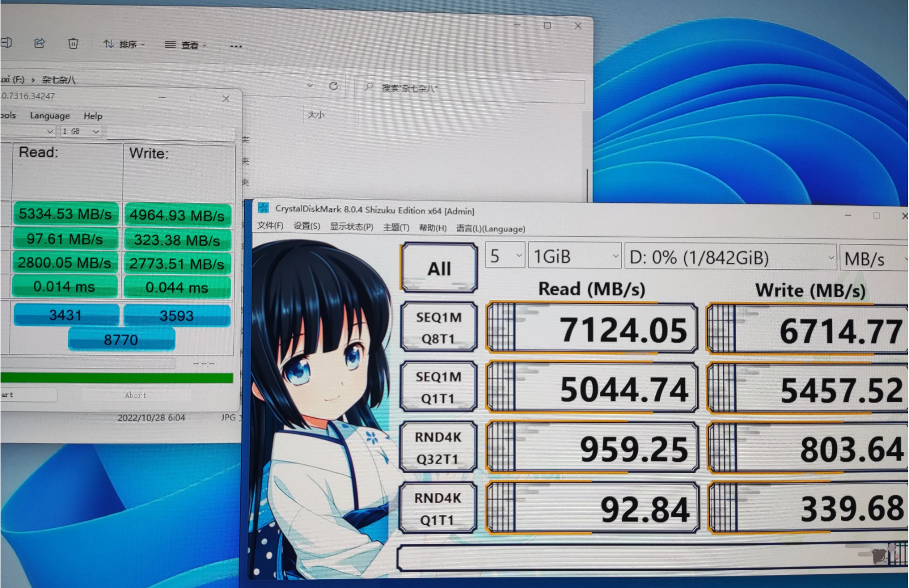Open the Help menu in AS SSD

(x=93, y=116)
